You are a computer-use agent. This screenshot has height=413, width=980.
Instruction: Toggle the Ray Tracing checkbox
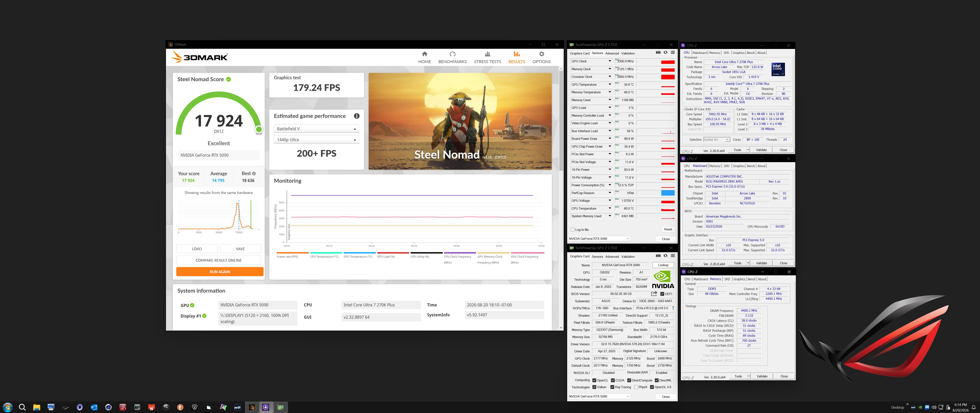pyautogui.click(x=612, y=387)
